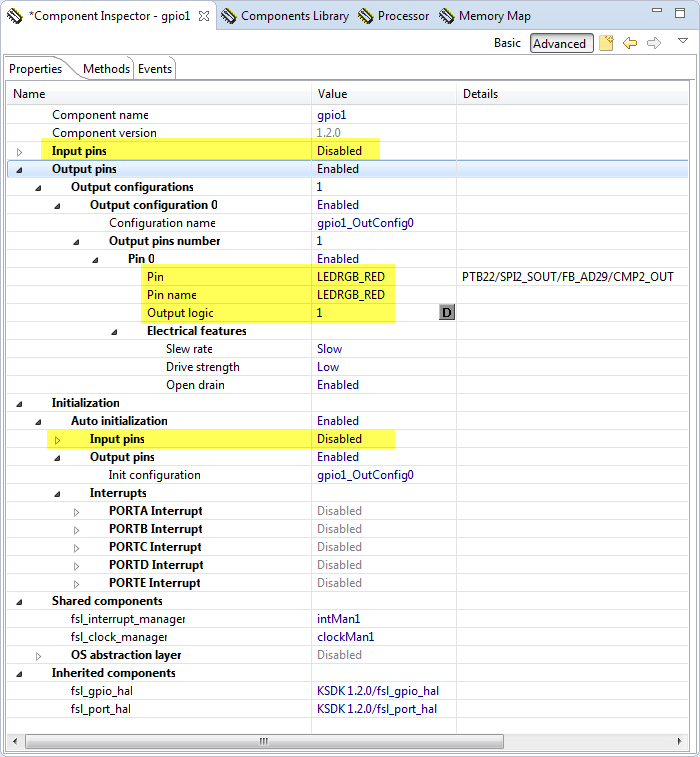The height and width of the screenshot is (757, 700).
Task: Expand the OS abstraction layer node
Action: click(x=38, y=656)
